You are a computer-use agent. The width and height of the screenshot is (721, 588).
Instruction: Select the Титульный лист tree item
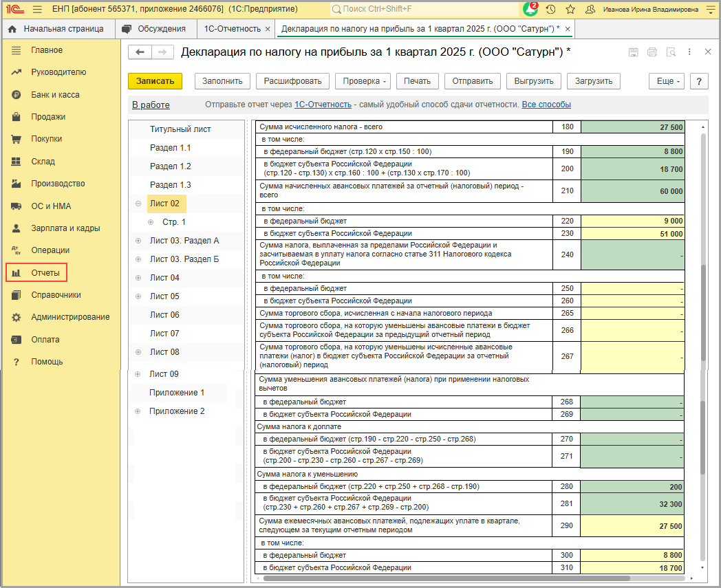coord(180,129)
